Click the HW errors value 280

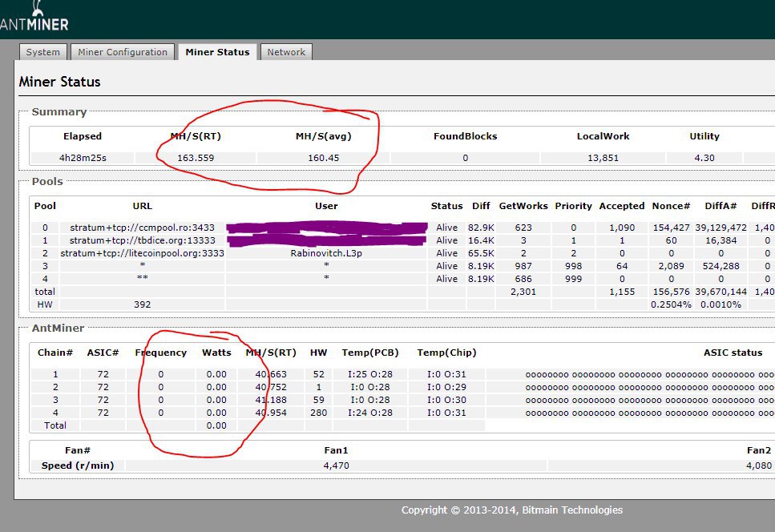(319, 413)
